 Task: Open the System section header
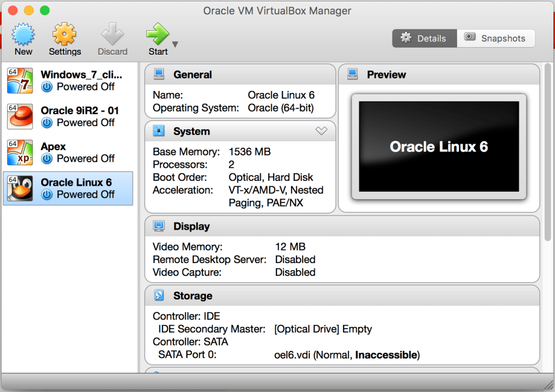coord(240,131)
